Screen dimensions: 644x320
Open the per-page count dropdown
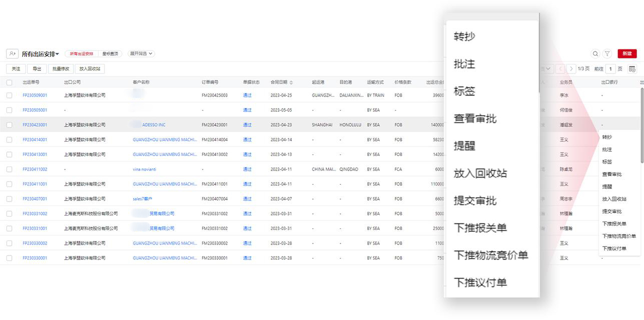(x=546, y=68)
